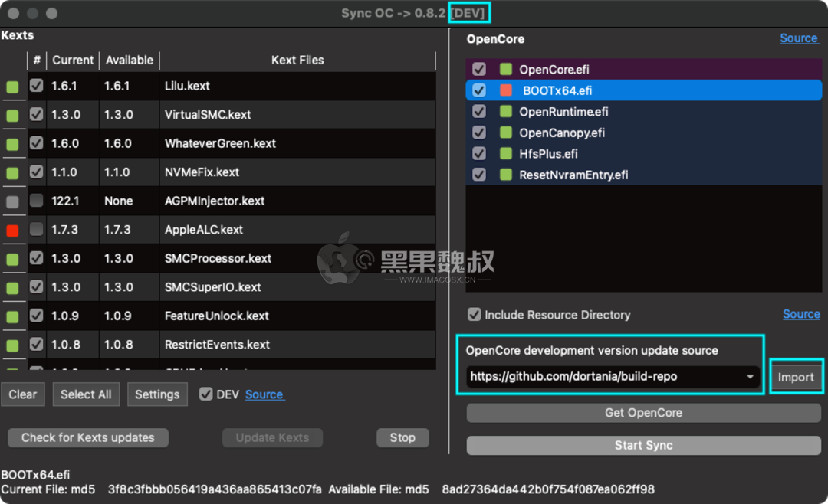Click the Import button

pos(797,376)
